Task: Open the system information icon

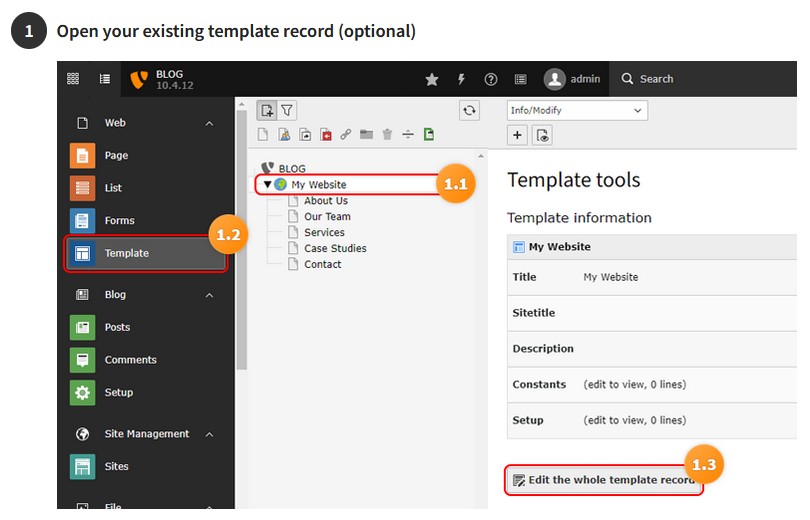Action: 520,79
